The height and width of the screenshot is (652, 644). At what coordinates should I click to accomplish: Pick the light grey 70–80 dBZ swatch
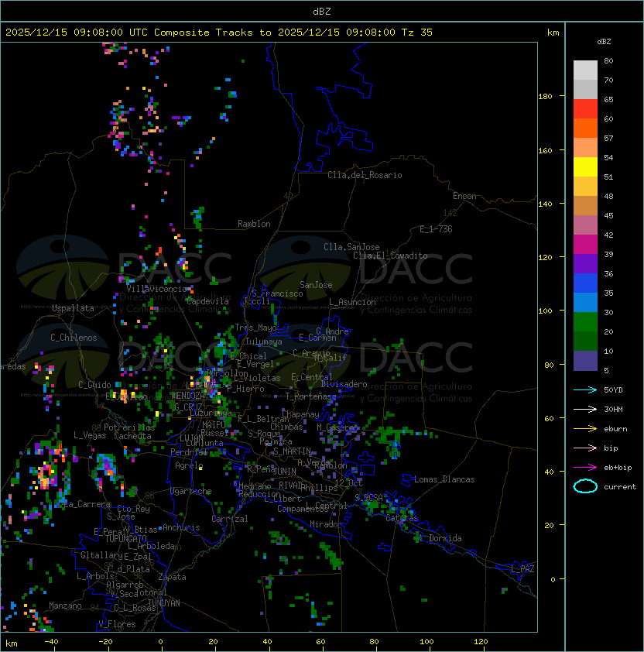point(585,70)
